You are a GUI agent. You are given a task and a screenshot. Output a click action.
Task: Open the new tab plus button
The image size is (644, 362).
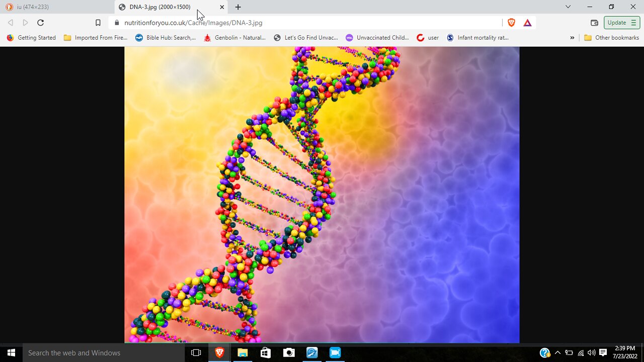pos(238,7)
